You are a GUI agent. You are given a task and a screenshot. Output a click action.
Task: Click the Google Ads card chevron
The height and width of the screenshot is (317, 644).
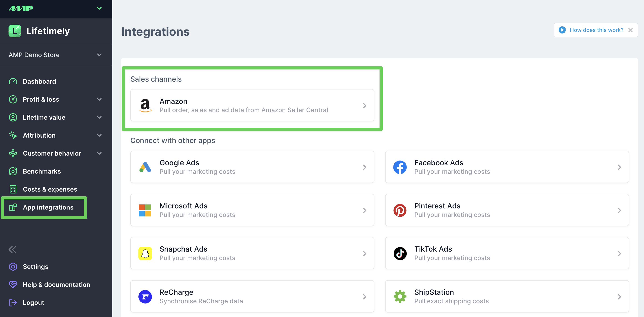[x=364, y=167]
